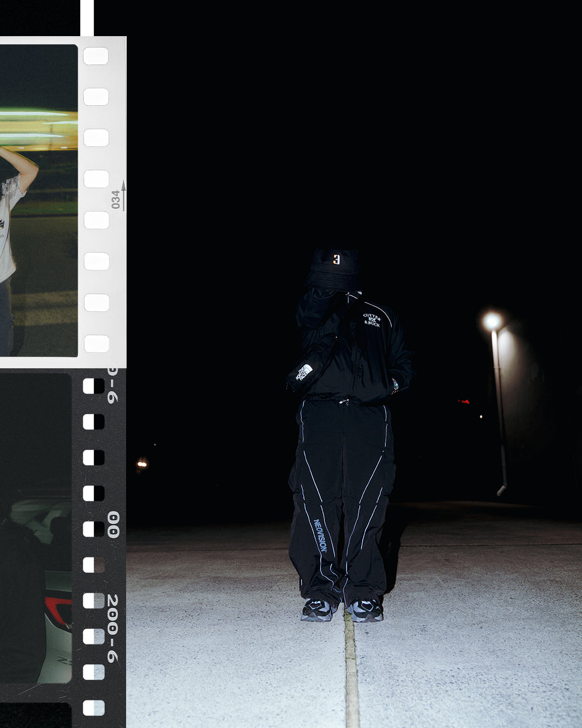
Task: Click the street lamp pole base
Action: pos(502,489)
